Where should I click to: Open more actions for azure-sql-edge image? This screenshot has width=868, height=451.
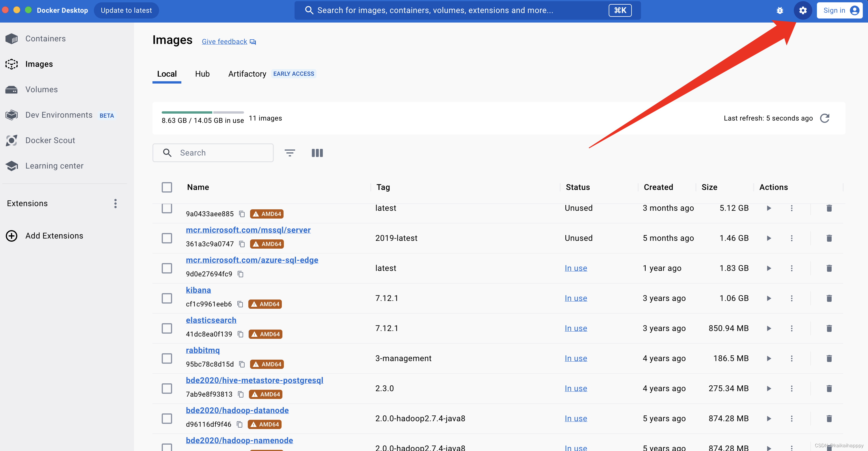[x=791, y=268]
